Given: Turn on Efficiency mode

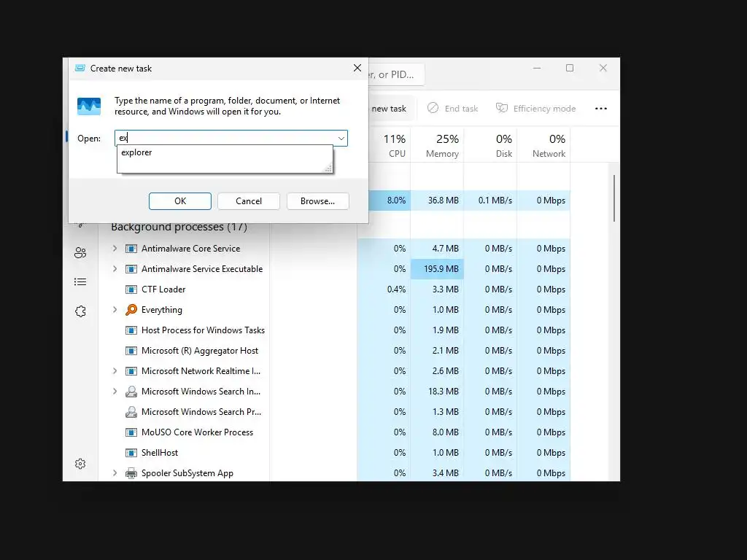Looking at the screenshot, I should (x=536, y=109).
